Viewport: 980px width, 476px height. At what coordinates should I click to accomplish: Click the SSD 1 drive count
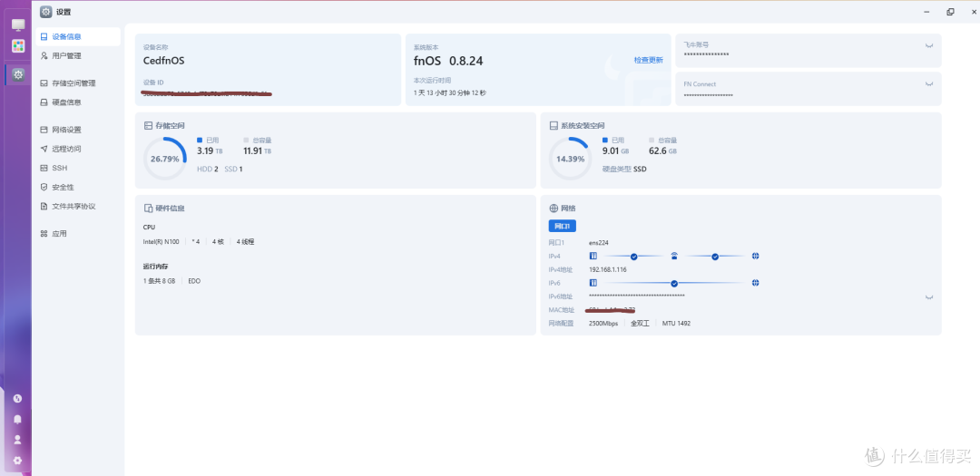click(x=233, y=169)
